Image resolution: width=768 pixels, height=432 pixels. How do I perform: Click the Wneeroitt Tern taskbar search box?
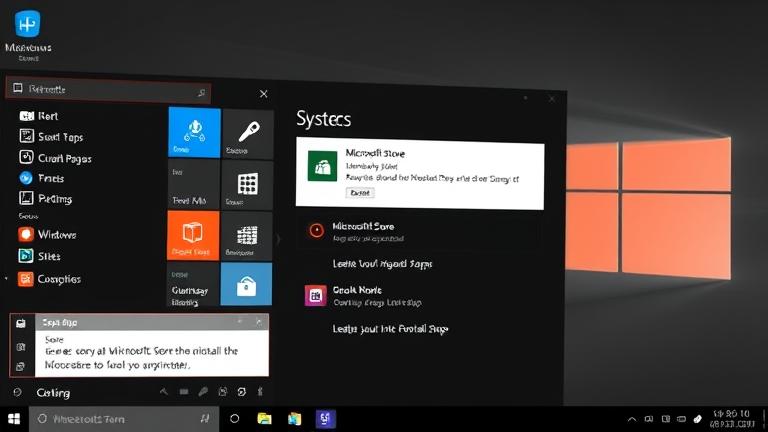pyautogui.click(x=123, y=419)
